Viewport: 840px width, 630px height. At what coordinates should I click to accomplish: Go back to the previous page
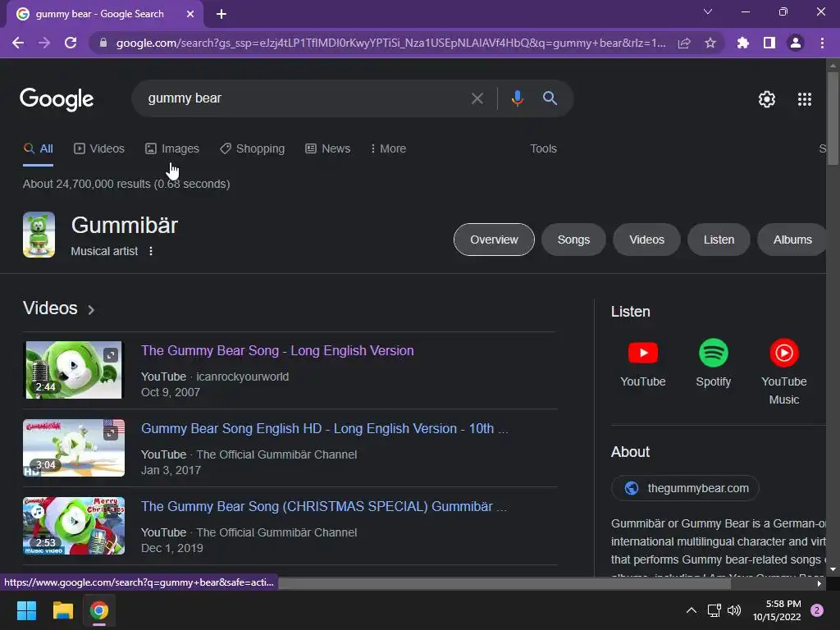[18, 43]
